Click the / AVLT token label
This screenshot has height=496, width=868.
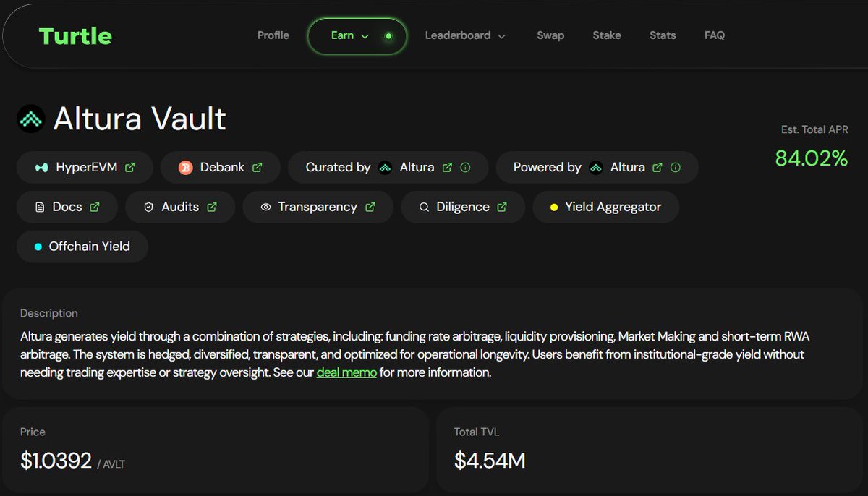(x=111, y=464)
